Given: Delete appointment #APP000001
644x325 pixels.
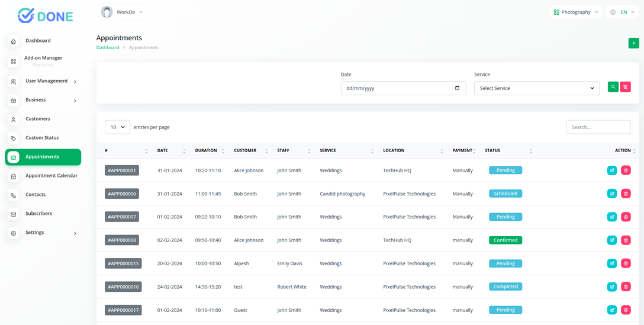Looking at the screenshot, I should click(x=626, y=170).
